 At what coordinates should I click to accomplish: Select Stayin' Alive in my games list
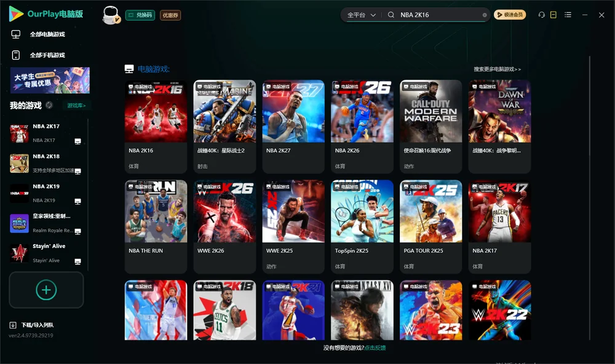tap(46, 253)
